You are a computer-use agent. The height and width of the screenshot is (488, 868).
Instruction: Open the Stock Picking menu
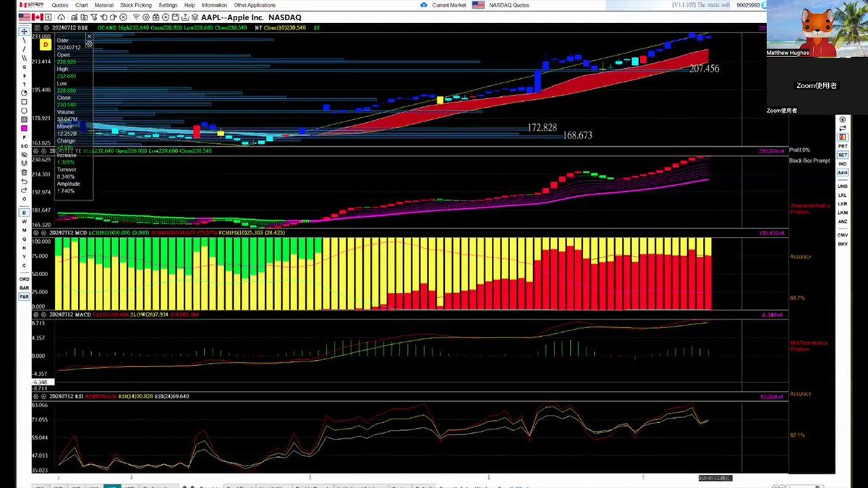[136, 5]
